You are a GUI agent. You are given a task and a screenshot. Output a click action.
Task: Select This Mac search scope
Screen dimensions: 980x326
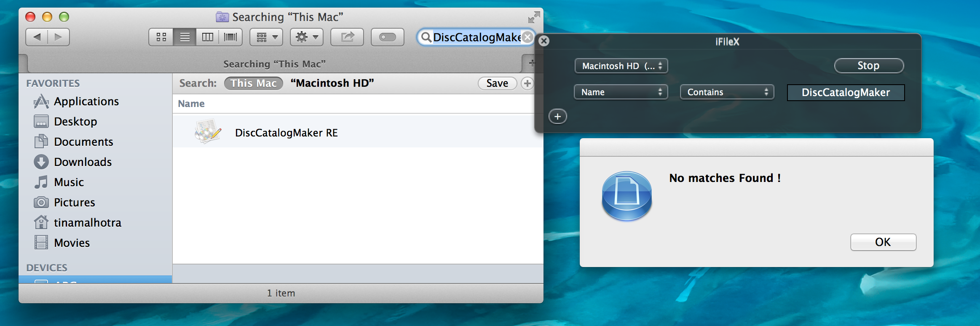253,83
